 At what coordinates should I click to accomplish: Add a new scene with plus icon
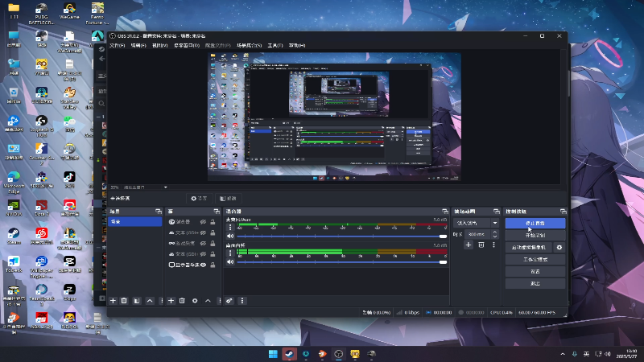point(113,301)
